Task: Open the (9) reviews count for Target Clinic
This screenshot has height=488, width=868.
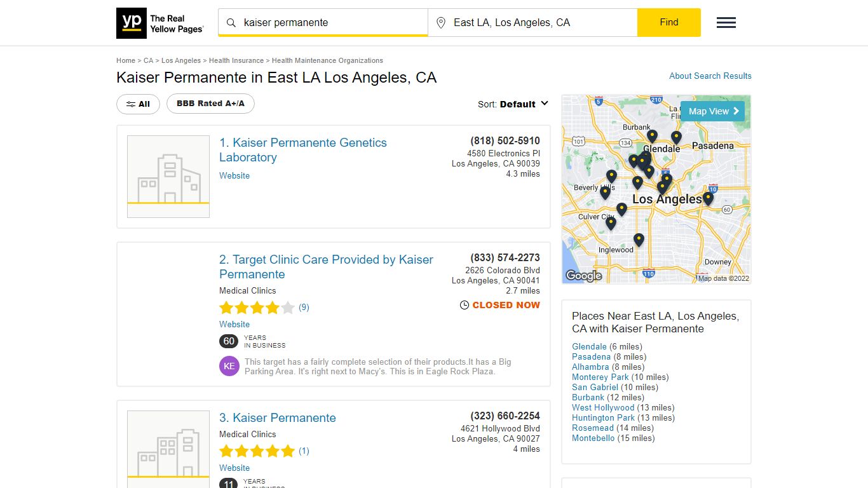Action: point(304,307)
